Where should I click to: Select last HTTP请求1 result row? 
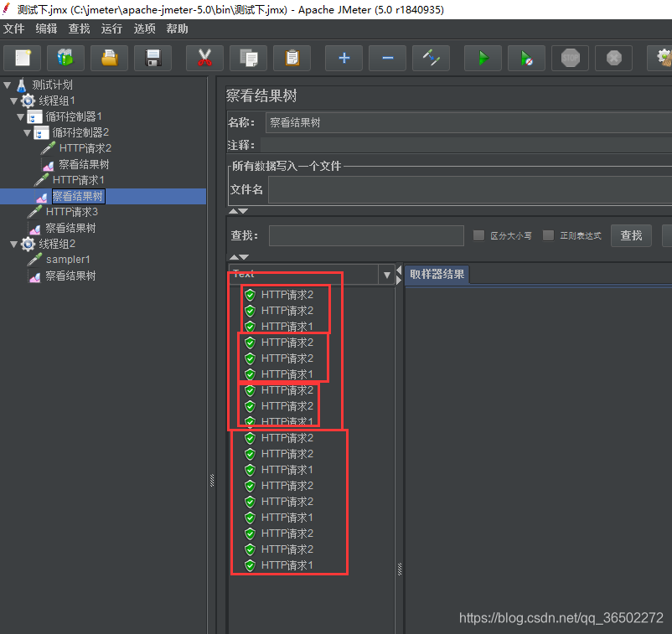pyautogui.click(x=287, y=565)
